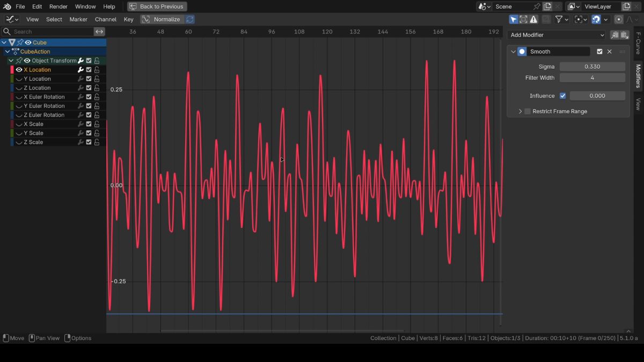Viewport: 644px width, 362px height.
Task: Delete the Smooth modifier with X icon
Action: [x=609, y=51]
